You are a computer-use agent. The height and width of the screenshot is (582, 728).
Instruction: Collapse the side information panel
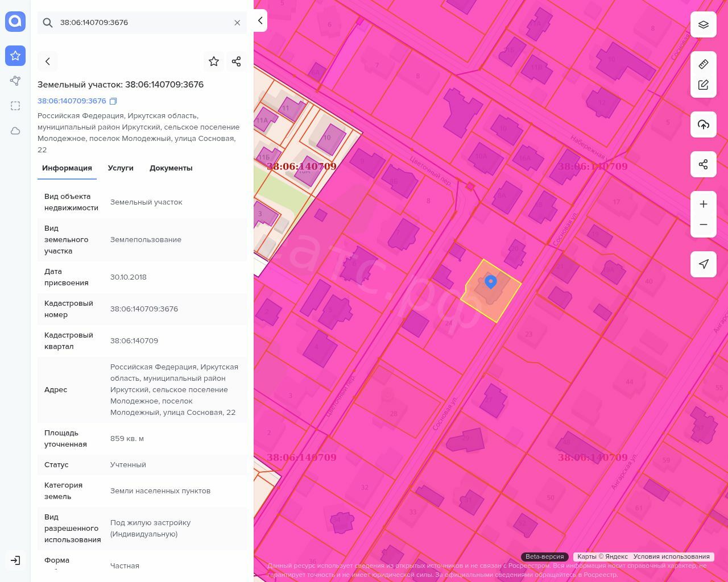(x=260, y=20)
